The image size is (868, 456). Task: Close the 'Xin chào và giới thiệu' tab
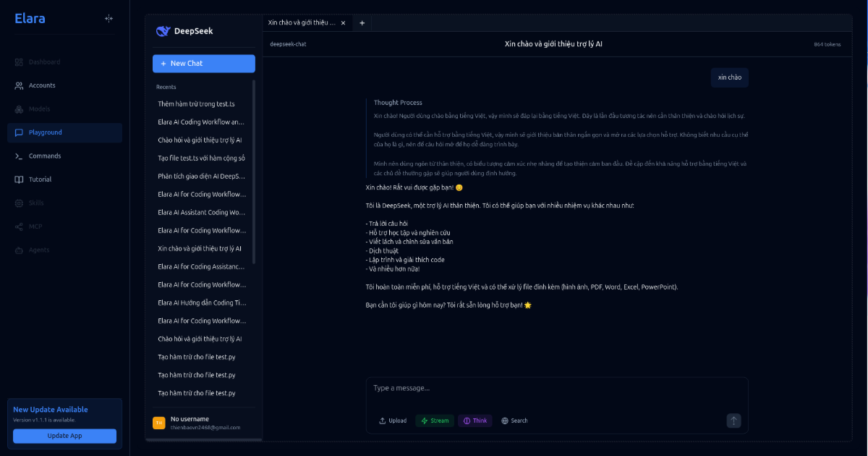343,23
